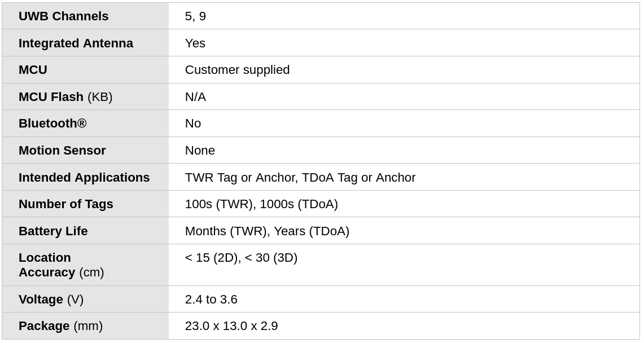Select the "Customer supplied" value

point(237,70)
